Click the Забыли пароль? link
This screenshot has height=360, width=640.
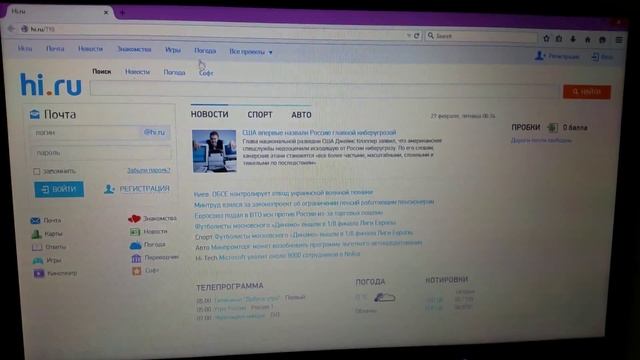149,171
